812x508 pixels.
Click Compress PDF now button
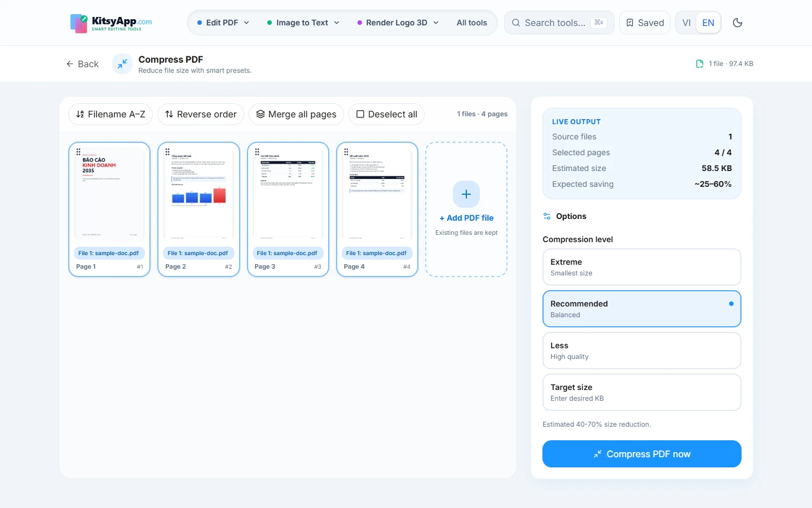click(x=642, y=454)
